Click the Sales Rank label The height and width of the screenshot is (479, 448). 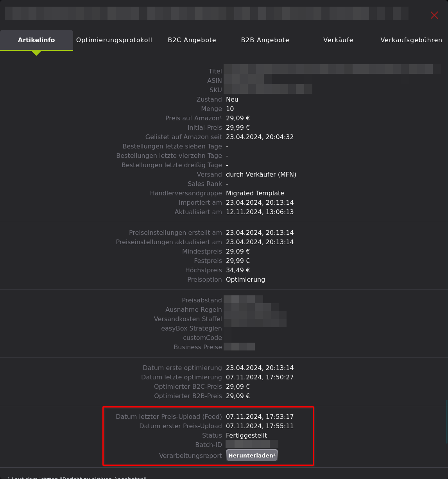coord(205,184)
